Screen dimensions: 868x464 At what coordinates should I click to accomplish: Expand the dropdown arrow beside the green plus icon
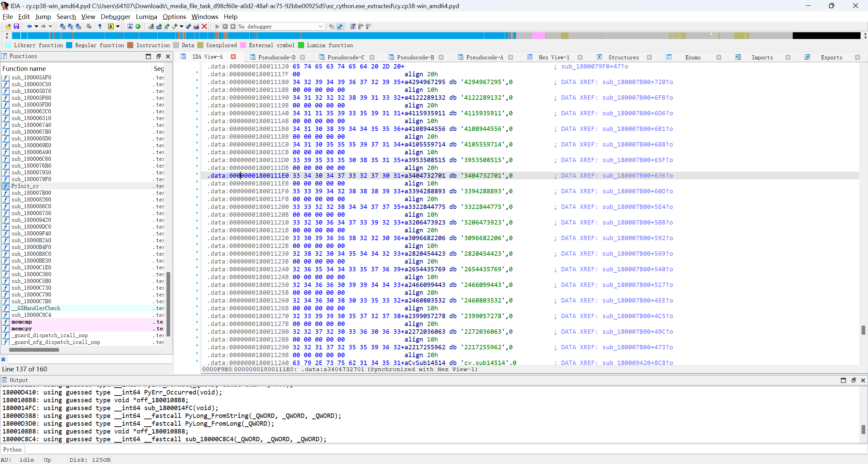coord(182,26)
